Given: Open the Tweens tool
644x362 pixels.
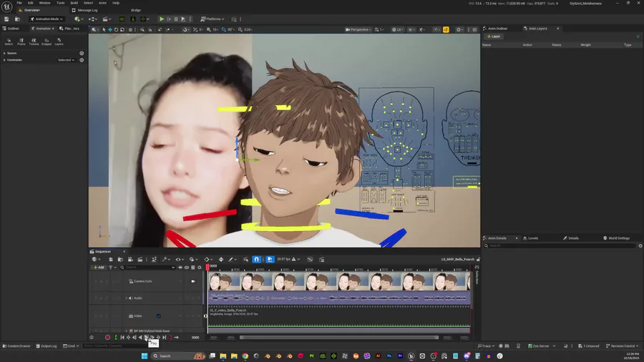Looking at the screenshot, I should [x=34, y=41].
